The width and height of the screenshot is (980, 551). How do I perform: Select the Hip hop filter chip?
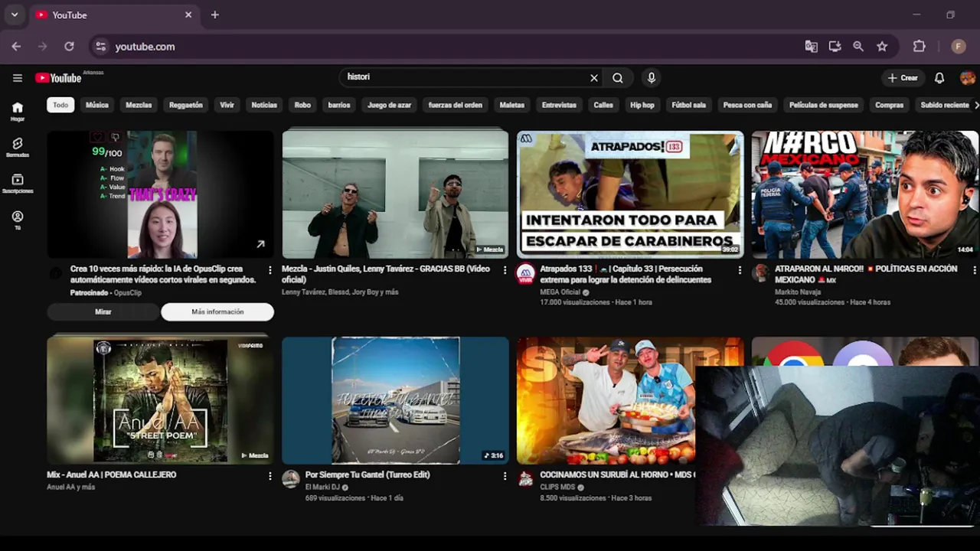point(642,105)
